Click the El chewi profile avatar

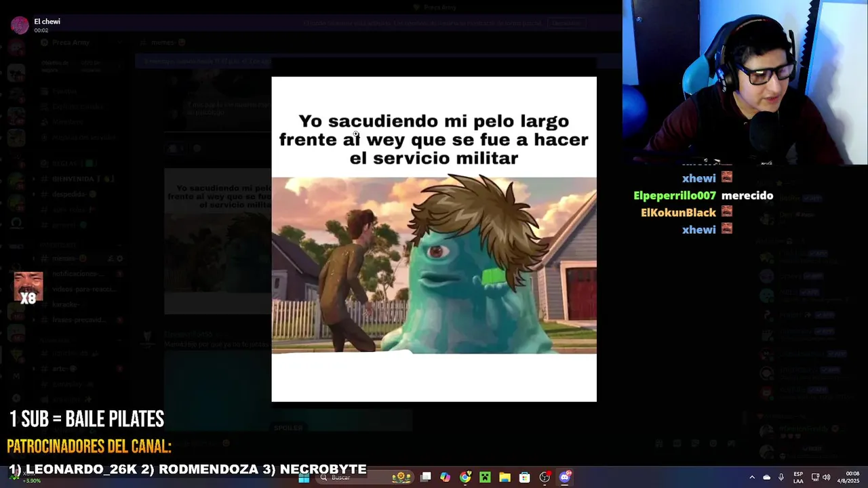[x=20, y=25]
